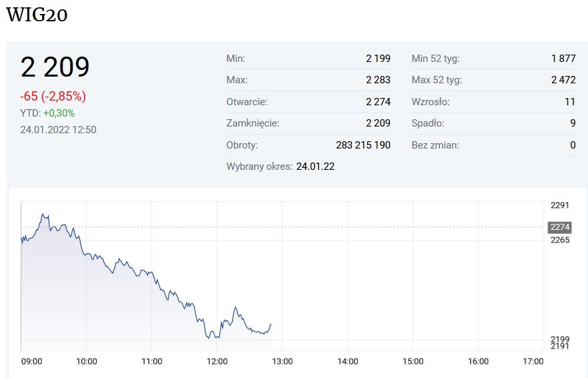The height and width of the screenshot is (379, 588).
Task: Click the 24.01.2022 12:50 timestamp
Action: coord(58,129)
